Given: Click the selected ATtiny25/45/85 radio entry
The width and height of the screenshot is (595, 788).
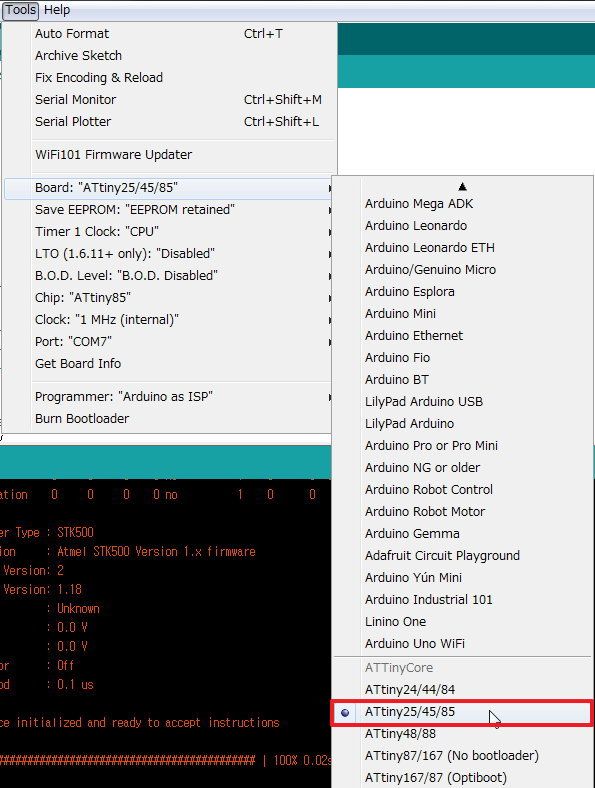Looking at the screenshot, I should point(463,712).
